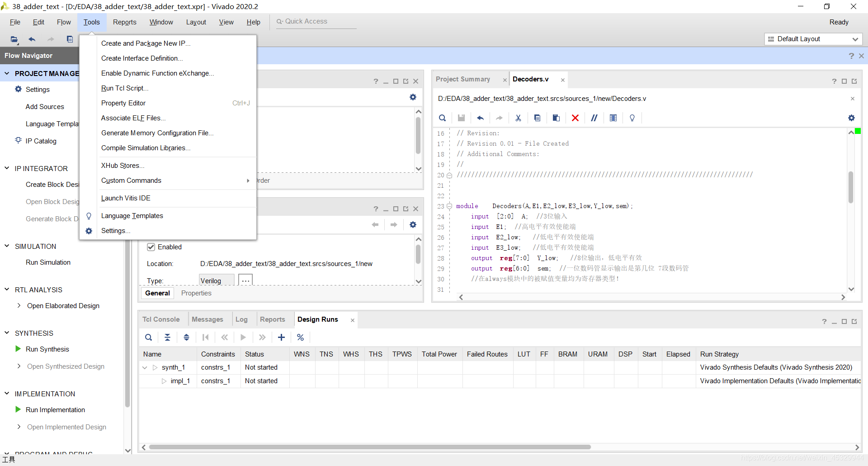Click the editor vertical scrollbar thumb
868x466 pixels.
click(851, 187)
